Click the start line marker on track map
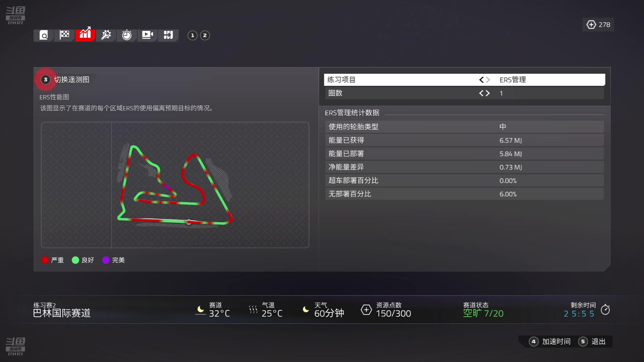This screenshot has width=644, height=362. [189, 222]
